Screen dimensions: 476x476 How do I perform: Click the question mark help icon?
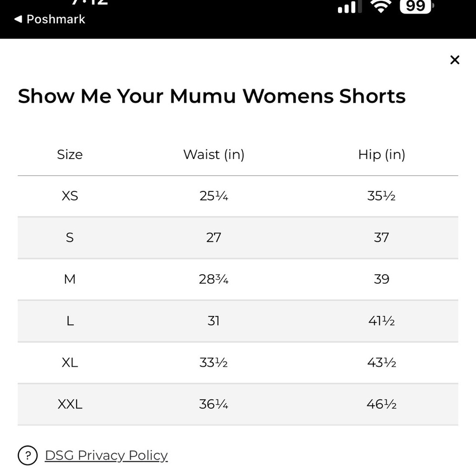pyautogui.click(x=28, y=455)
